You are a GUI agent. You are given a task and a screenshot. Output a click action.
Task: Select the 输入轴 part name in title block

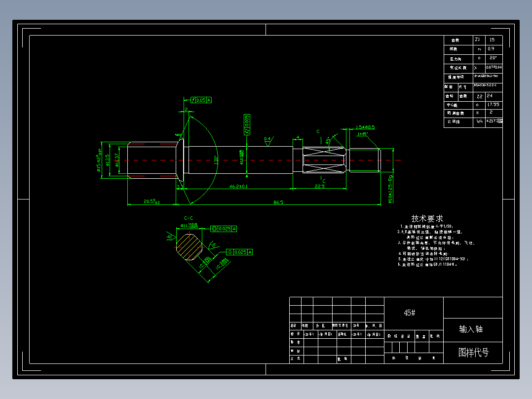click(x=471, y=329)
